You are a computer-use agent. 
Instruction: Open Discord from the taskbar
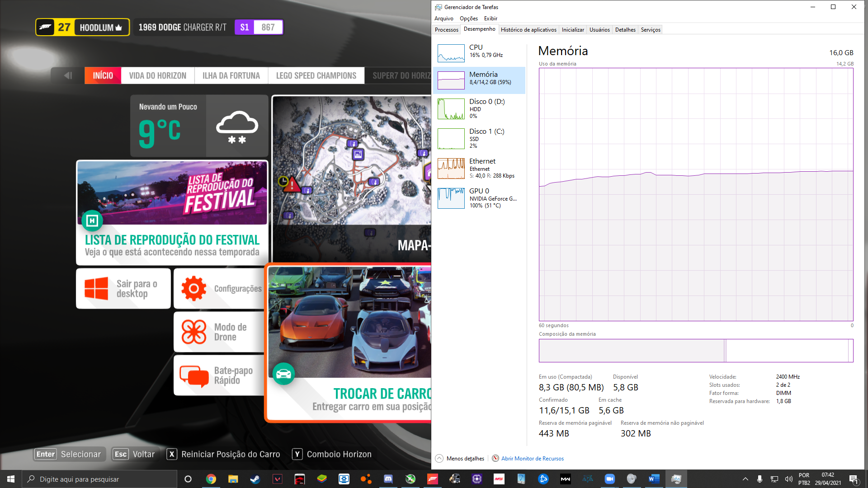coord(388,479)
